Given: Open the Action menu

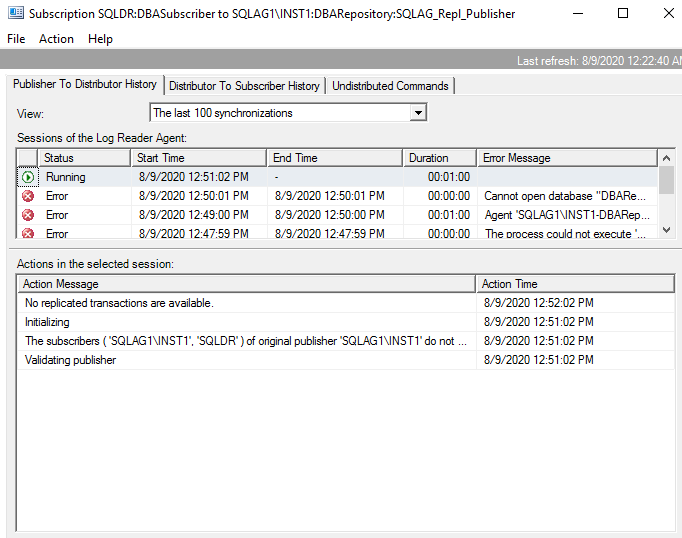Looking at the screenshot, I should click(56, 39).
